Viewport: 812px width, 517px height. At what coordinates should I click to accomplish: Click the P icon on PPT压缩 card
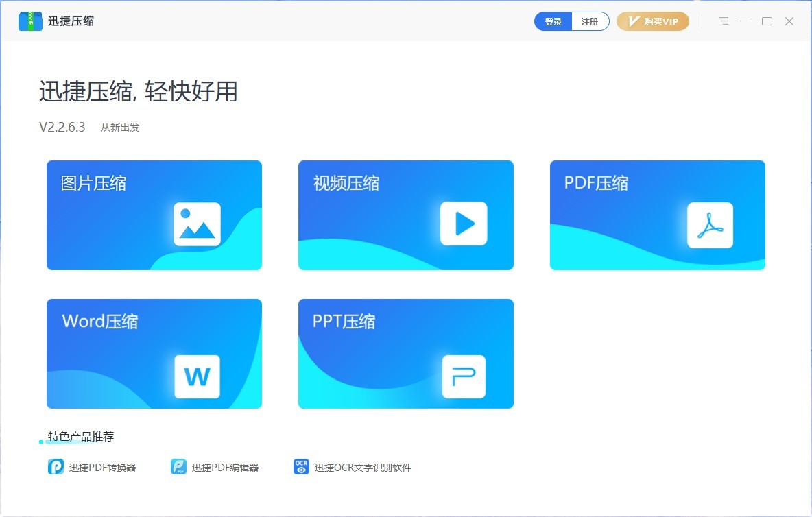click(x=464, y=376)
